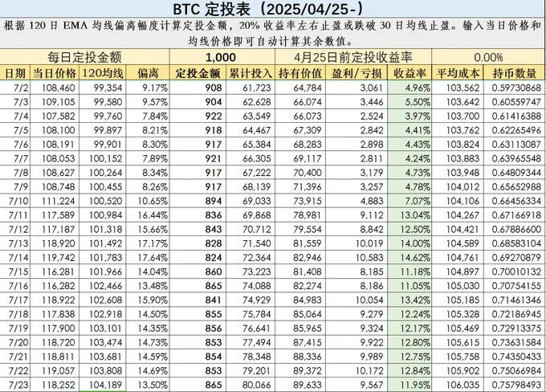The width and height of the screenshot is (546, 392).
Task: Edit the daily amount cell 1,000
Action: click(222, 57)
